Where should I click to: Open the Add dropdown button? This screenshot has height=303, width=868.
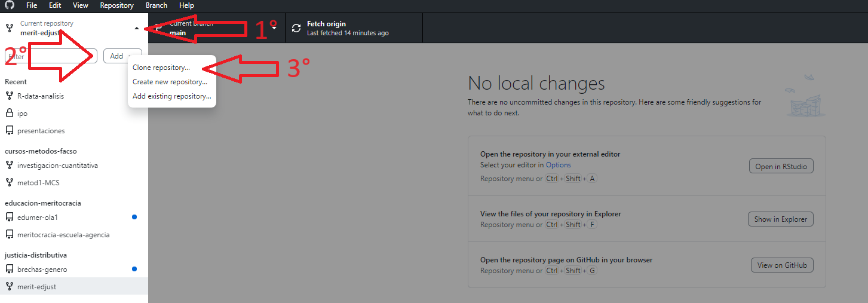coord(122,56)
